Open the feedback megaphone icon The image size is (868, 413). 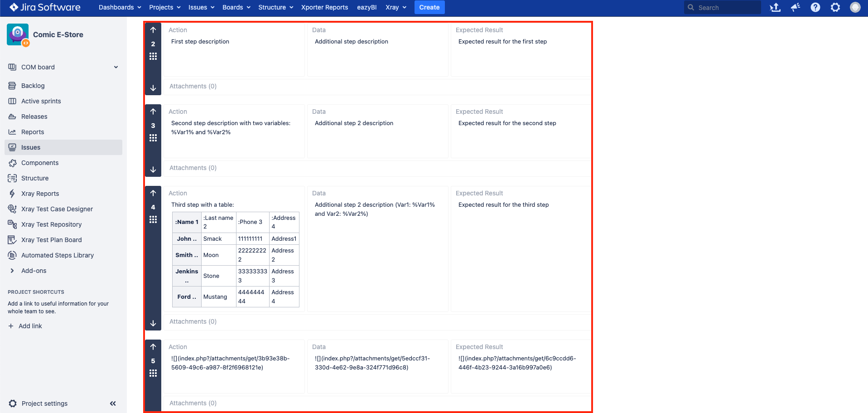(x=795, y=7)
